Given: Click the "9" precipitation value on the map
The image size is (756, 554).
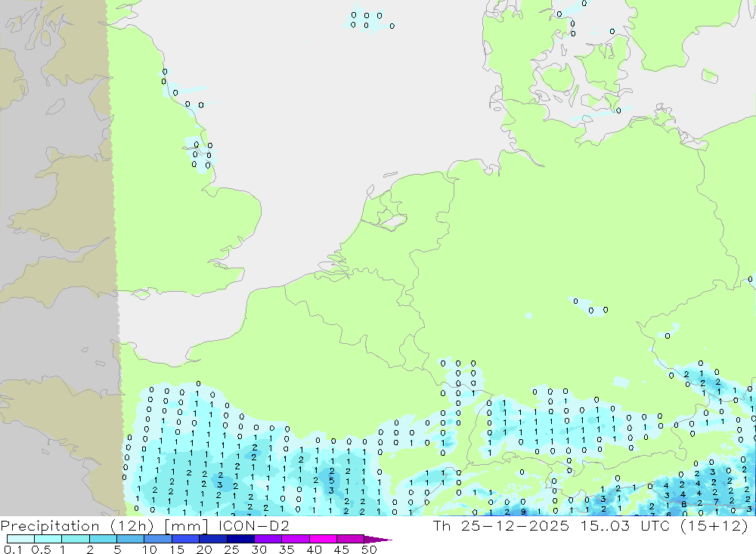Looking at the screenshot, I should [522, 512].
